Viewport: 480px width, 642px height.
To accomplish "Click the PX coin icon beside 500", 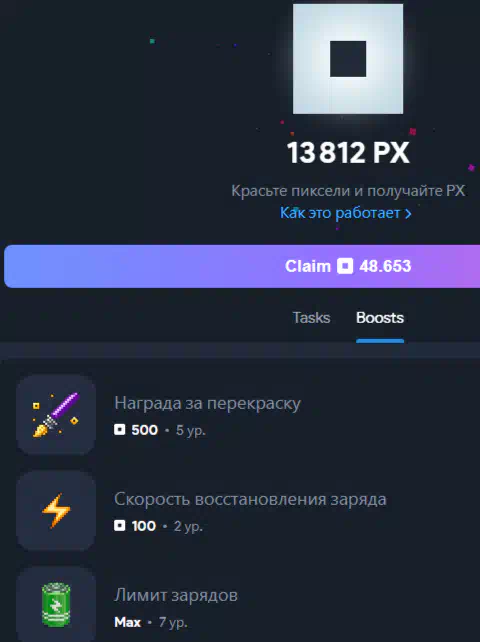I will pos(120,430).
